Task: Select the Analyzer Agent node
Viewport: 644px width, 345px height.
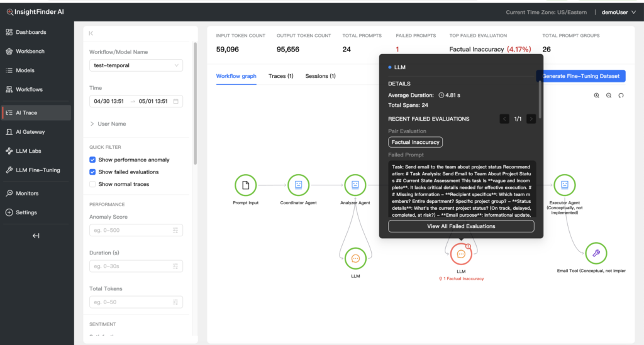Action: click(x=355, y=185)
